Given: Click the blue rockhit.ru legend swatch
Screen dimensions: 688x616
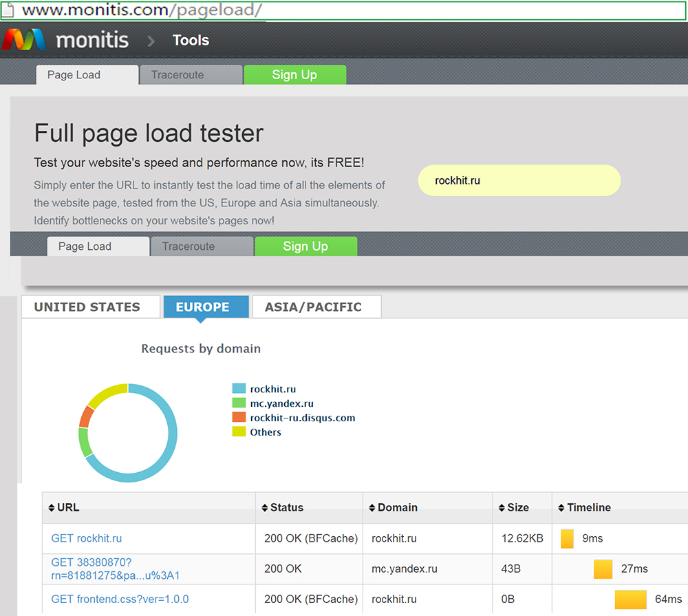Looking at the screenshot, I should (239, 389).
